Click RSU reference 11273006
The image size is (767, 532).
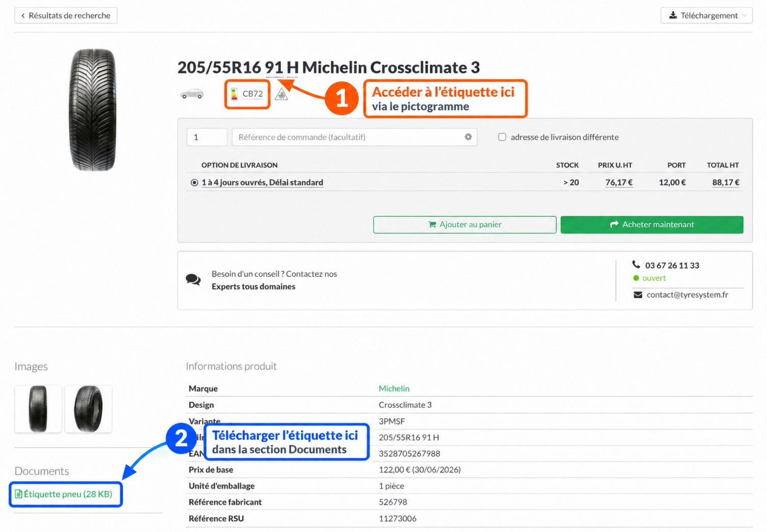[397, 518]
